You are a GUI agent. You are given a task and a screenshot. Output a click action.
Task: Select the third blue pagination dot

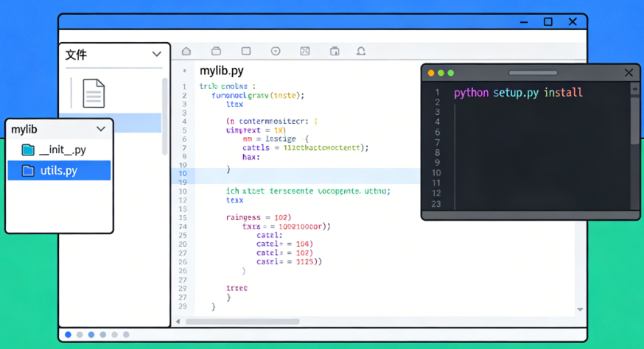click(x=91, y=334)
